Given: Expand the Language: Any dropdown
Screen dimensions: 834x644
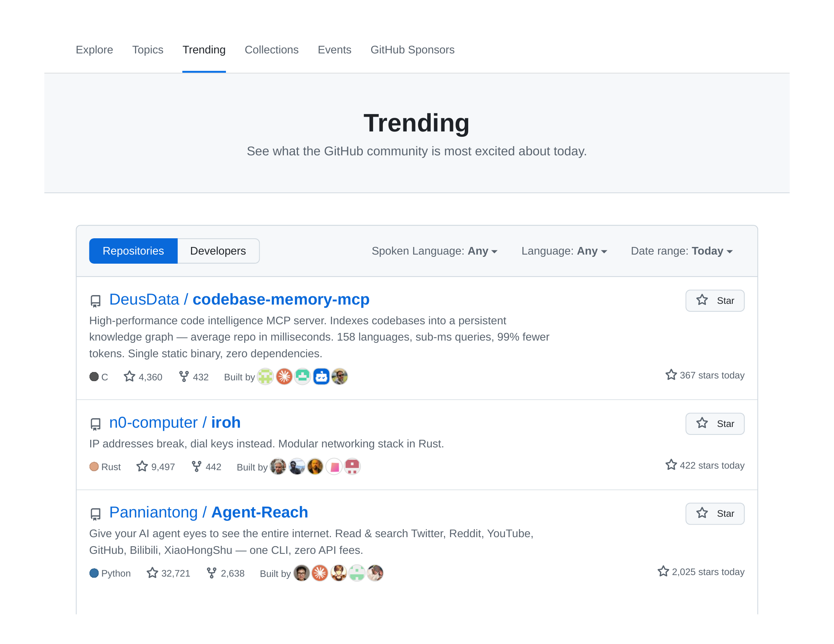Looking at the screenshot, I should [564, 251].
